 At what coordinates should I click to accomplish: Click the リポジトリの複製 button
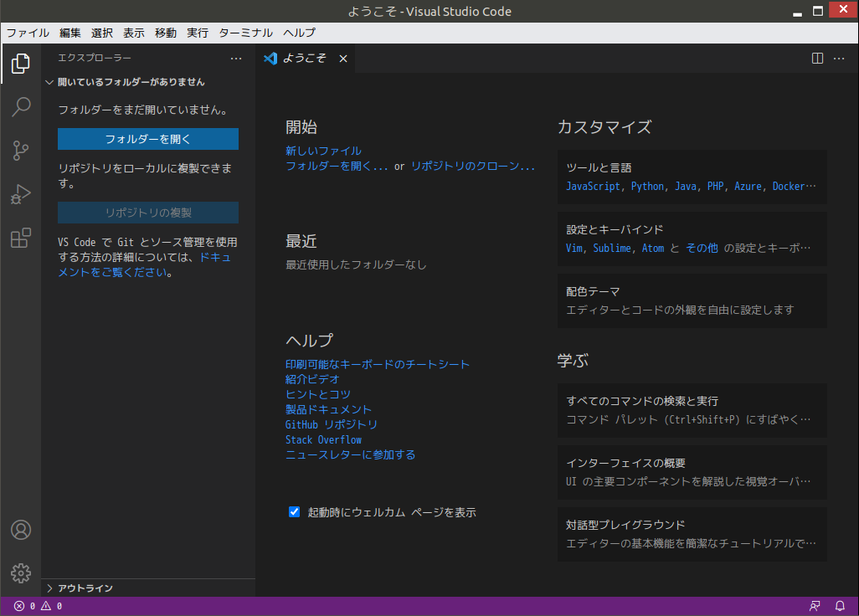(148, 213)
